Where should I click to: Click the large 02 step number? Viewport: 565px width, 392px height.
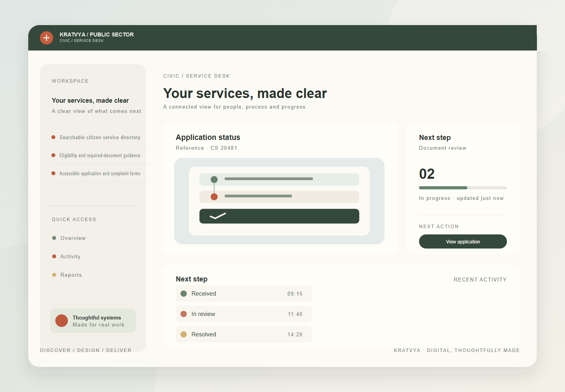pos(427,174)
